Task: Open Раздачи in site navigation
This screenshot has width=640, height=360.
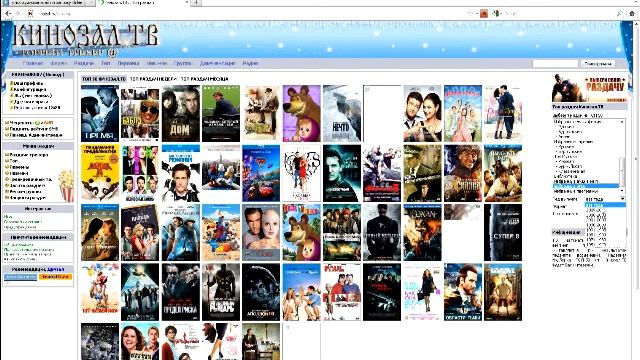Action: [x=84, y=63]
